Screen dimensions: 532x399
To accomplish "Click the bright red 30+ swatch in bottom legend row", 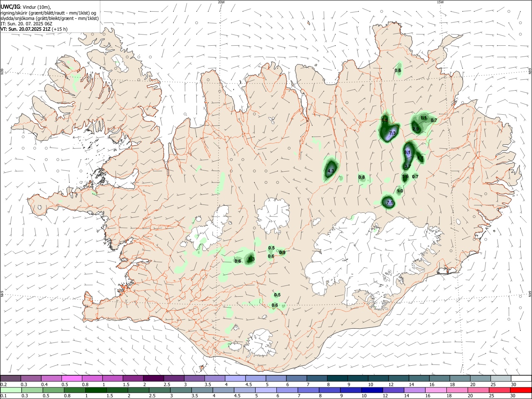I will (x=521, y=390).
